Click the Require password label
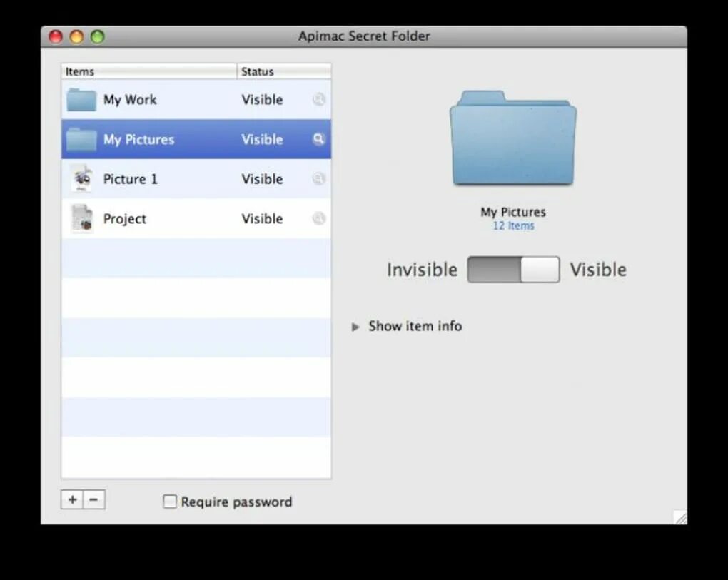728x580 pixels. tap(237, 502)
